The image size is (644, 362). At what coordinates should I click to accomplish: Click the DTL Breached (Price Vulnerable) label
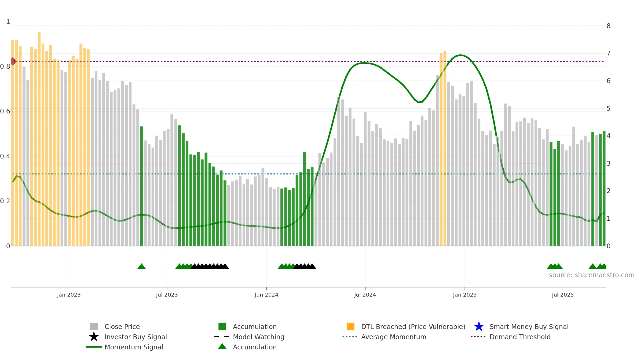tap(413, 327)
